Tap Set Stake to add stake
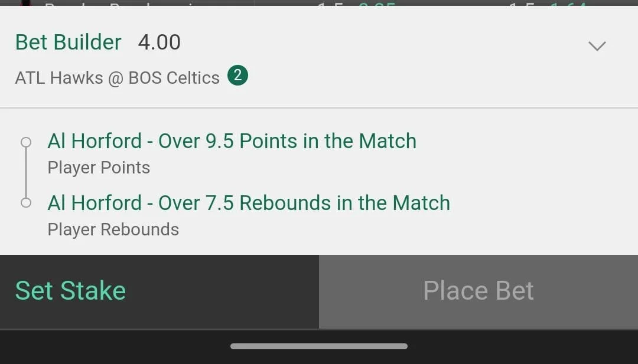This screenshot has width=638, height=364. [x=70, y=291]
